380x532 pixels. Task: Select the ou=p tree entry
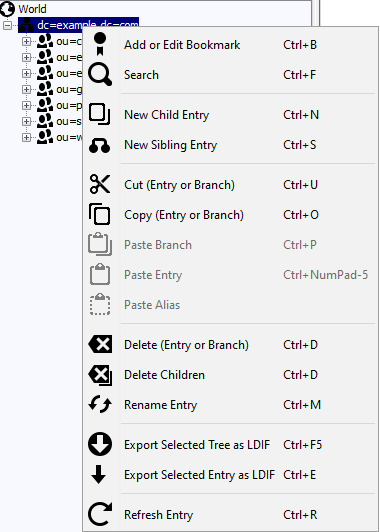click(x=69, y=106)
